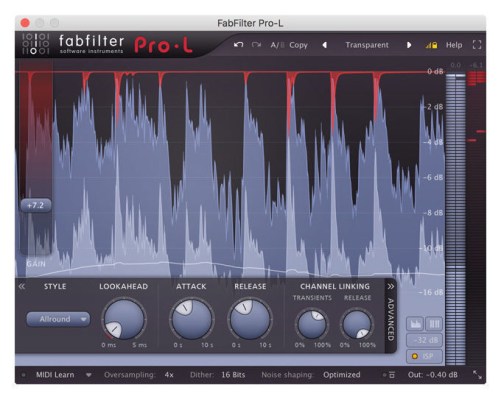Click the Lookahead knob
The image size is (501, 399).
tap(124, 319)
